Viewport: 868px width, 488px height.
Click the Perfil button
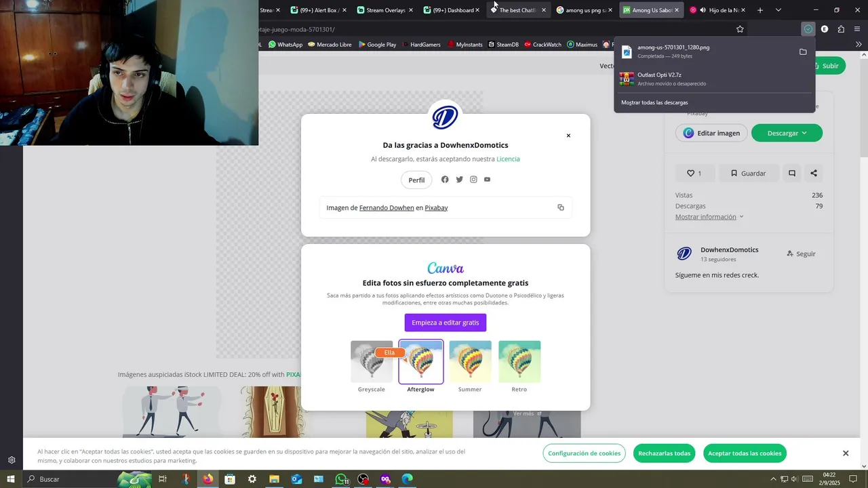[x=416, y=180]
